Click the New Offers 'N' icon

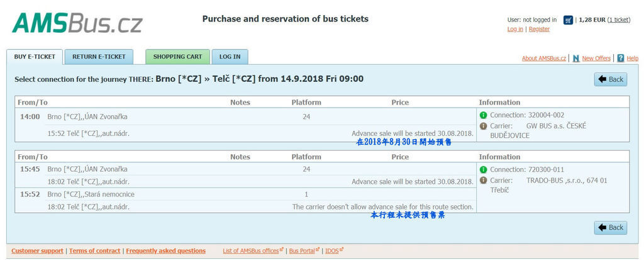tap(576, 58)
